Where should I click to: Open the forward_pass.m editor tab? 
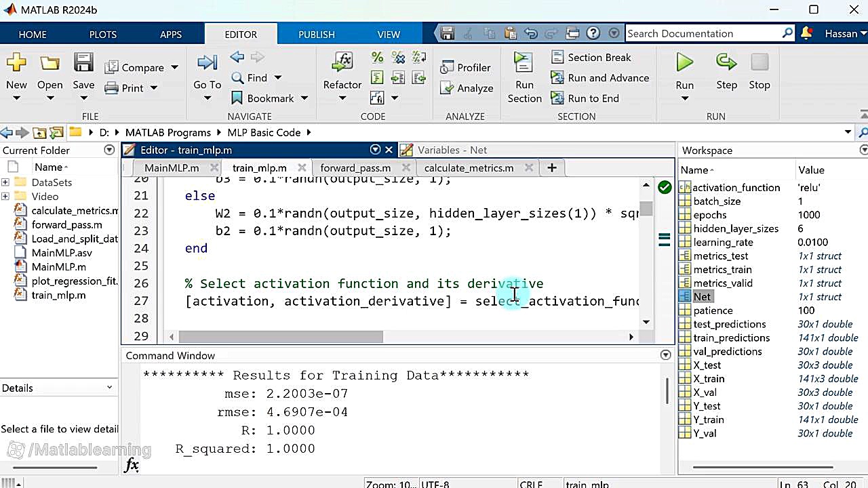pos(355,168)
